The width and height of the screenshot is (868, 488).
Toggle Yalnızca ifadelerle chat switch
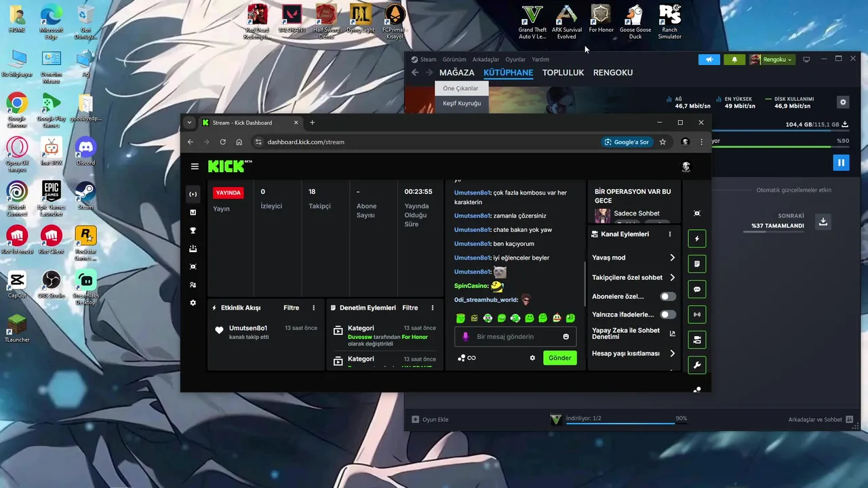[668, 314]
